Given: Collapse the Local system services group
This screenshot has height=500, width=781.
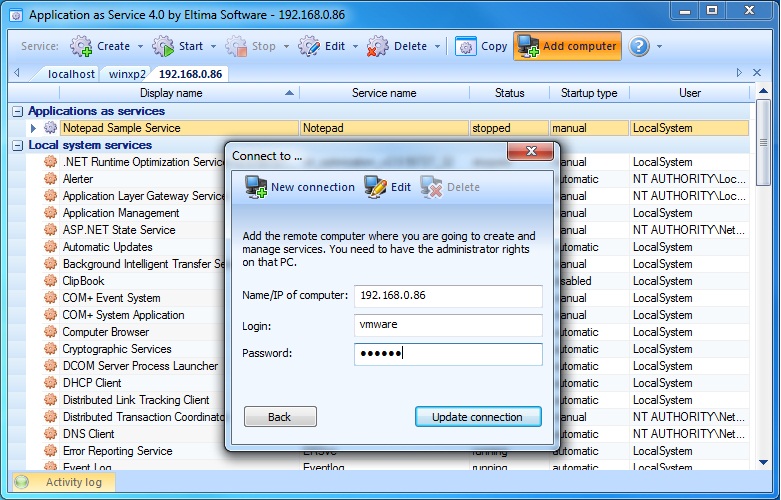Looking at the screenshot, I should (18, 145).
